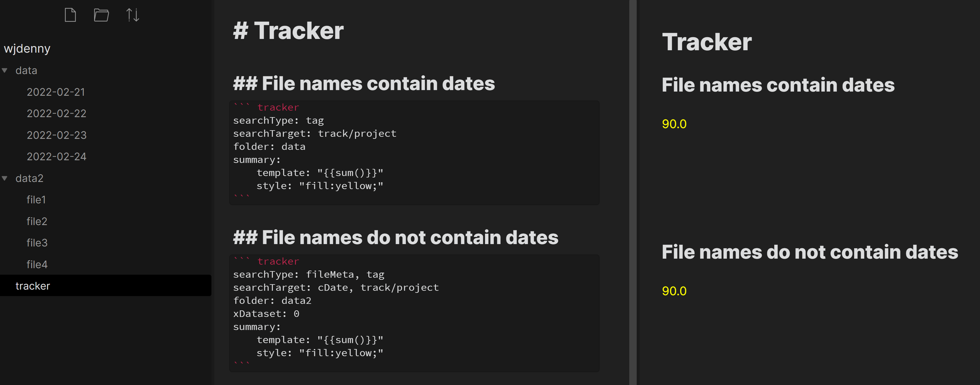The image size is (980, 385).
Task: Click the Tracker heading in the editor
Action: coord(288,31)
